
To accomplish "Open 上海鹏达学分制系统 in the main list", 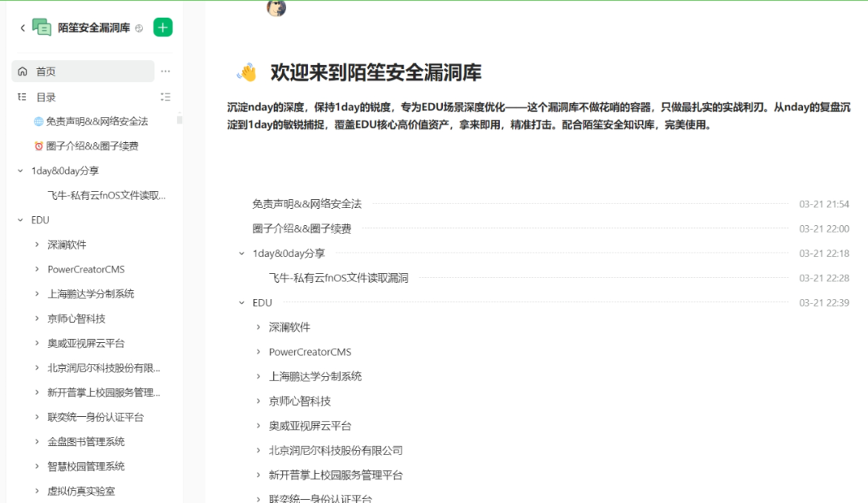I will click(x=315, y=376).
